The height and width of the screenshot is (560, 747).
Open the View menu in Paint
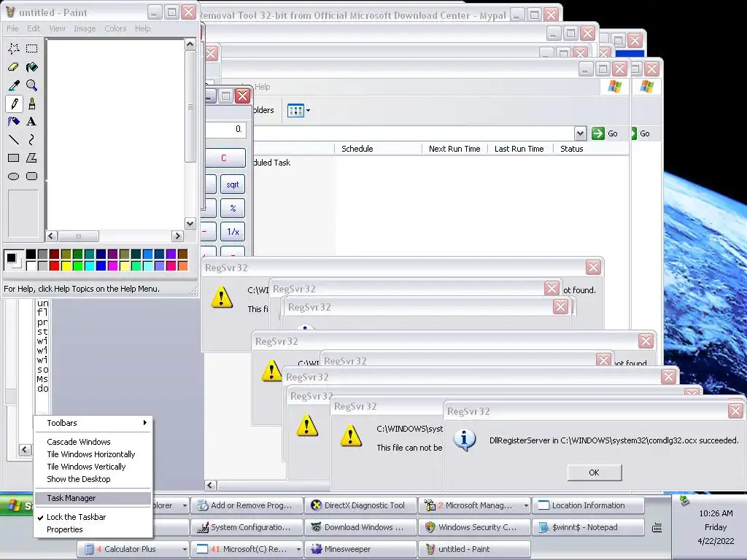tap(57, 28)
